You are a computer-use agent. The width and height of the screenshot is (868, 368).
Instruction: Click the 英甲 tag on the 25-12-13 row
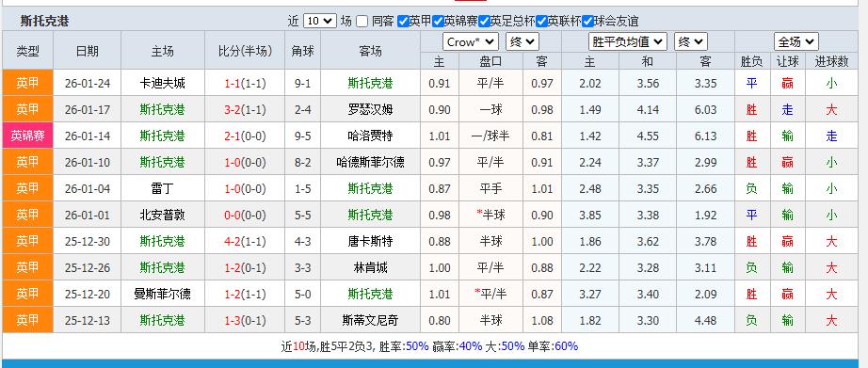point(27,320)
